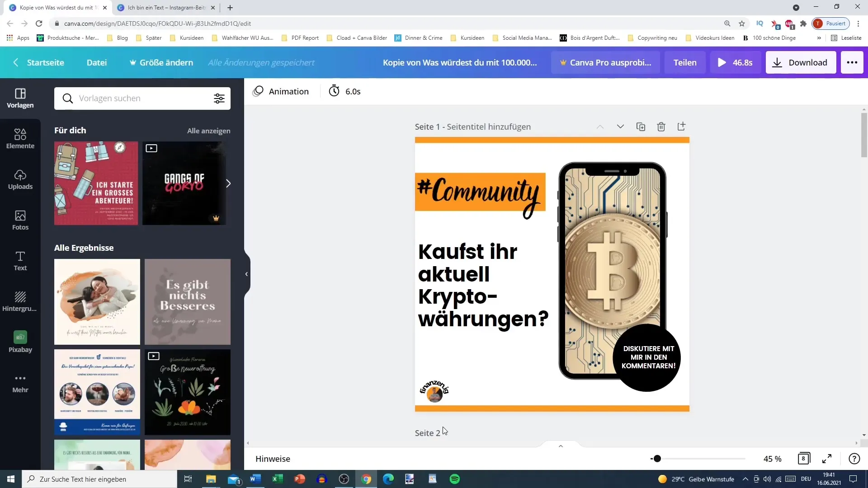Viewport: 868px width, 488px height.
Task: Click the Download button
Action: (x=802, y=62)
